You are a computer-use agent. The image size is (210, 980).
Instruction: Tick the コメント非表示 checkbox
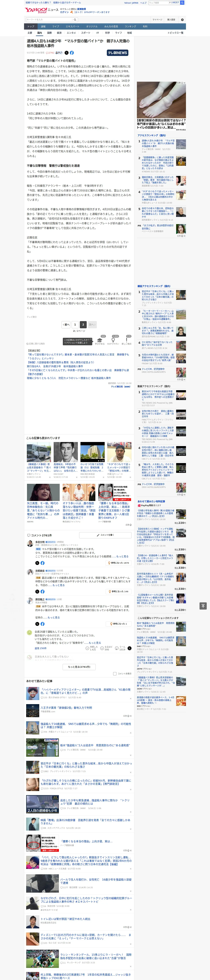coord(115,674)
